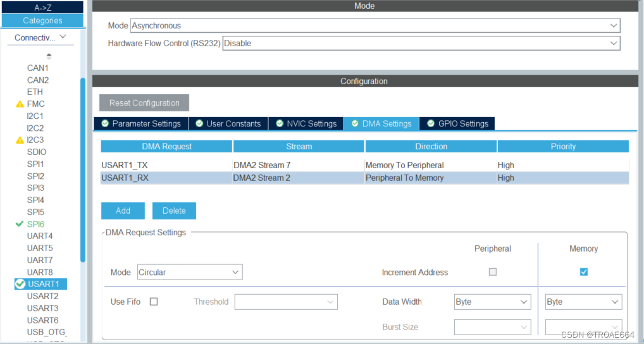Click the Reset Configuration button
Image resolution: width=644 pixels, height=344 pixels.
[x=144, y=103]
